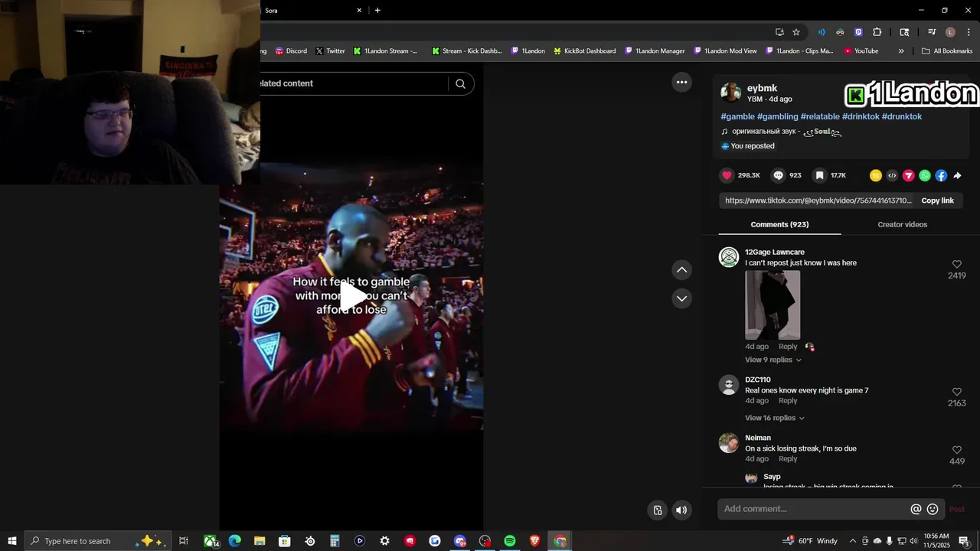Screen dimensions: 980x551
Task: Like the Neiman comment
Action: pos(956,450)
